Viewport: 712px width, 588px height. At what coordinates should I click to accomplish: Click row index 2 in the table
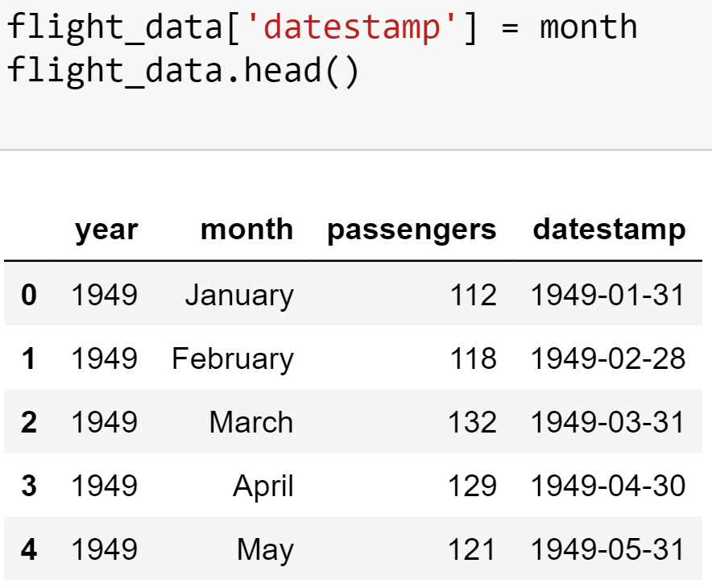tap(29, 423)
